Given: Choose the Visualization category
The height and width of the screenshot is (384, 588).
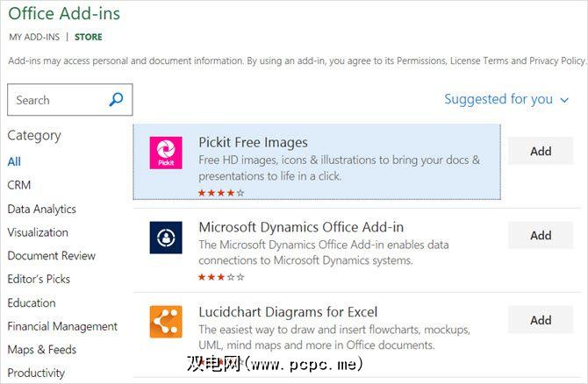Looking at the screenshot, I should coord(38,232).
